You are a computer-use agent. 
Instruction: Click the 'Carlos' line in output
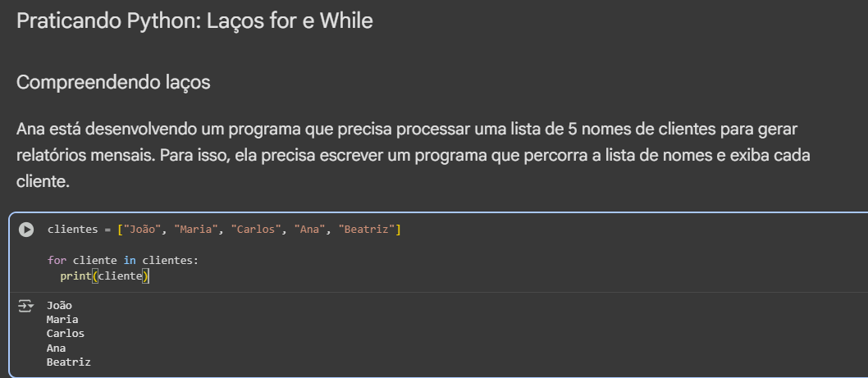pos(66,334)
